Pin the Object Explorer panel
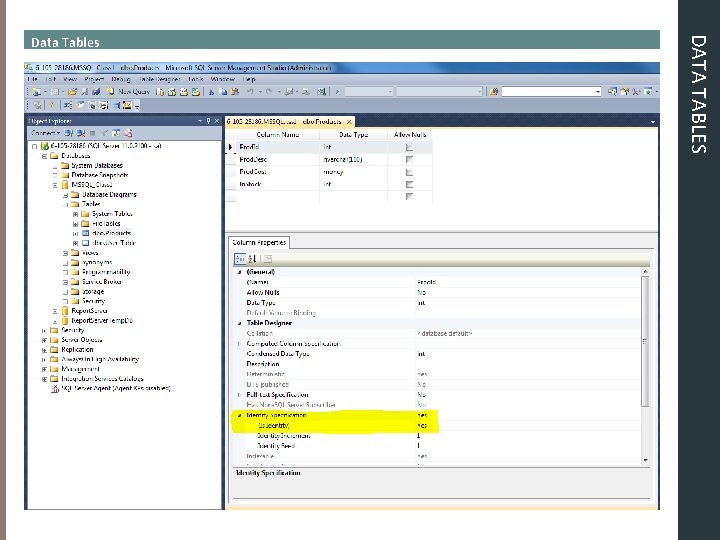This screenshot has height=540, width=720. pyautogui.click(x=208, y=121)
